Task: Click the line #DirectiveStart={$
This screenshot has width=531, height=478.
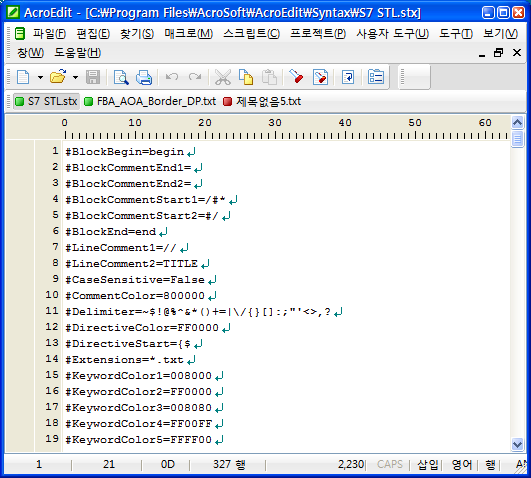Action: click(128, 344)
